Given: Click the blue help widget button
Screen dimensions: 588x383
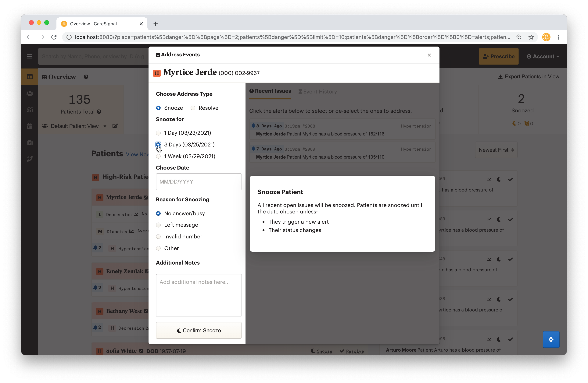Looking at the screenshot, I should click(551, 339).
